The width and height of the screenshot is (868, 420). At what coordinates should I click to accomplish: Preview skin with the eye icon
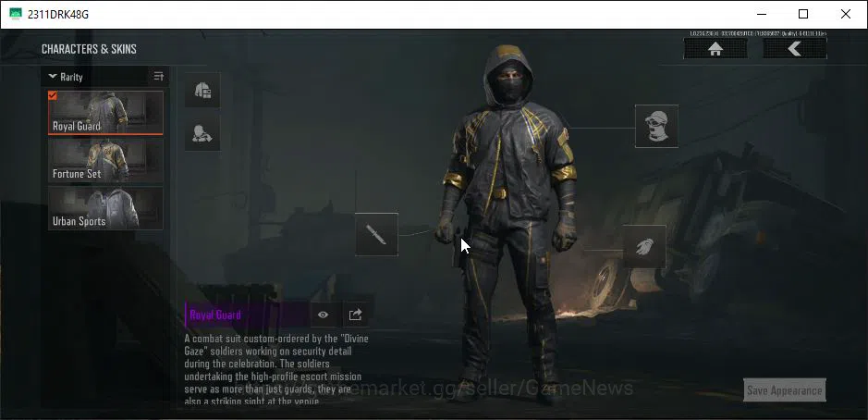324,315
